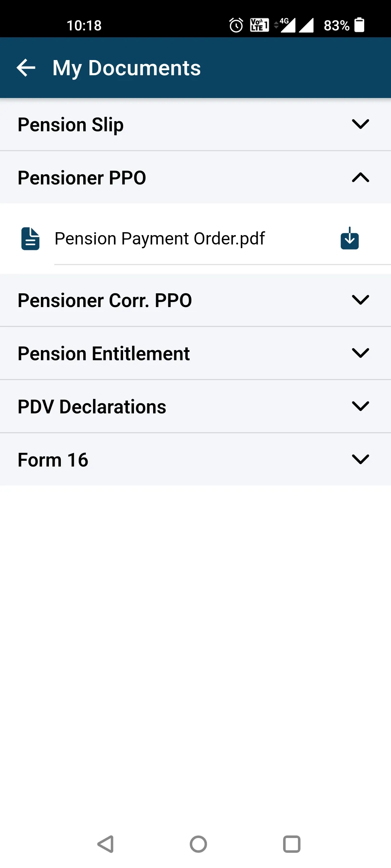The height and width of the screenshot is (868, 391).
Task: Expand the PDV Declarations chevron
Action: [360, 406]
